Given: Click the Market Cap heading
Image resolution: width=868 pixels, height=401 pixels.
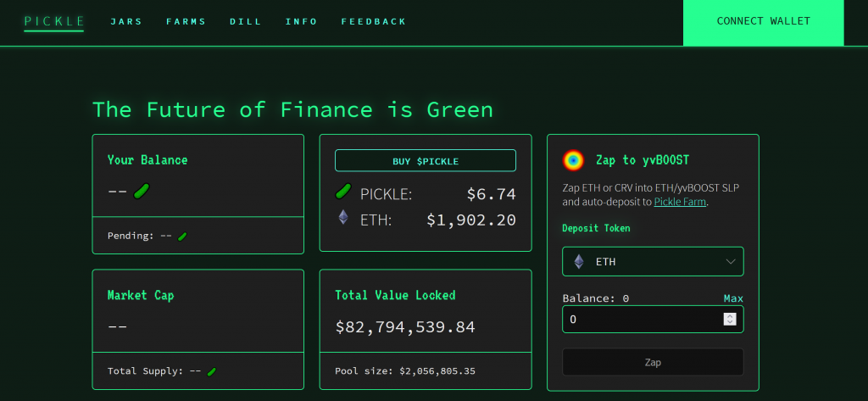Looking at the screenshot, I should pos(141,295).
